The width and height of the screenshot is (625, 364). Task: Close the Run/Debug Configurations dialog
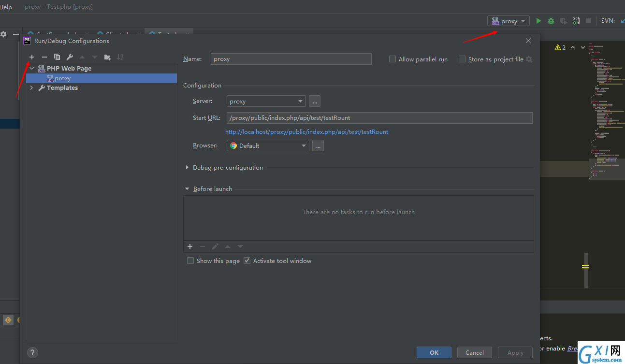528,41
